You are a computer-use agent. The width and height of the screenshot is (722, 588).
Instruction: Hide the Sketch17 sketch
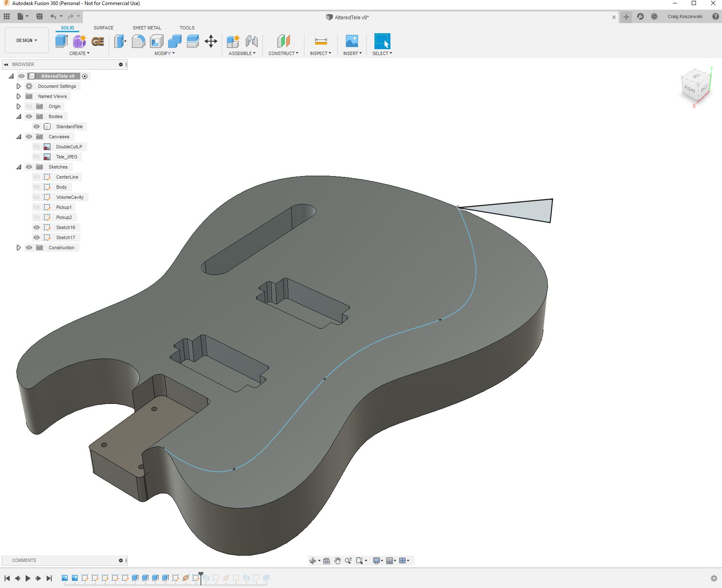(x=37, y=237)
